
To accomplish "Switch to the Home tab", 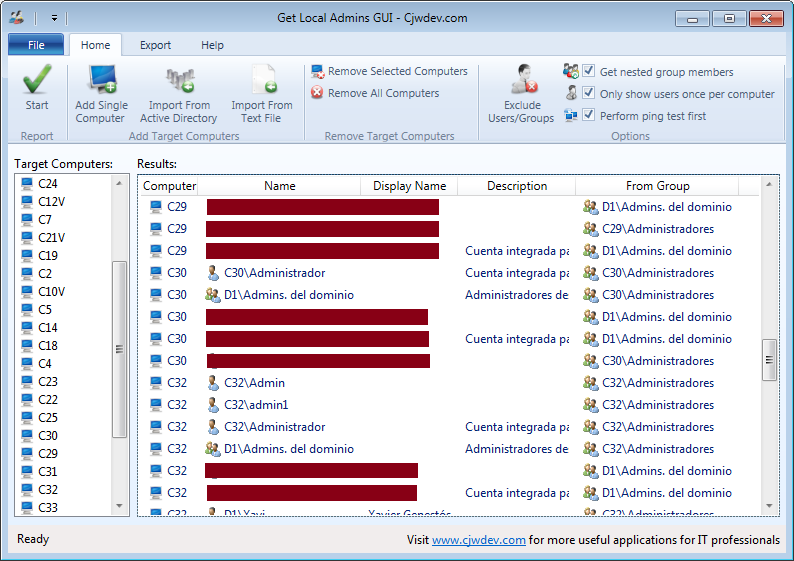I will click(x=95, y=45).
